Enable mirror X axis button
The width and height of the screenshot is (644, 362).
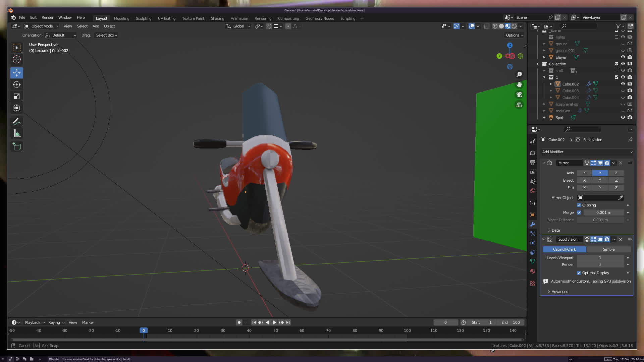point(584,173)
